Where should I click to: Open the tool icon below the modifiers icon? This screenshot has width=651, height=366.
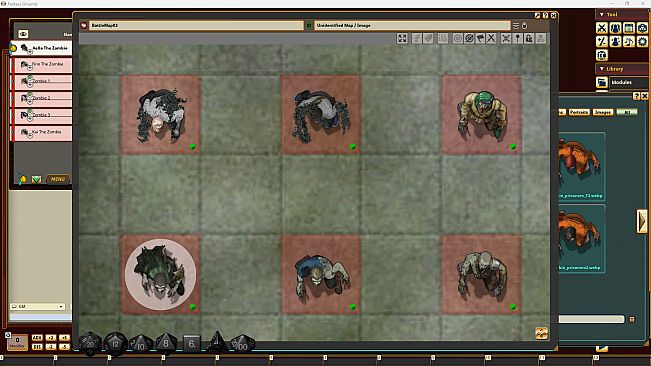pos(602,55)
